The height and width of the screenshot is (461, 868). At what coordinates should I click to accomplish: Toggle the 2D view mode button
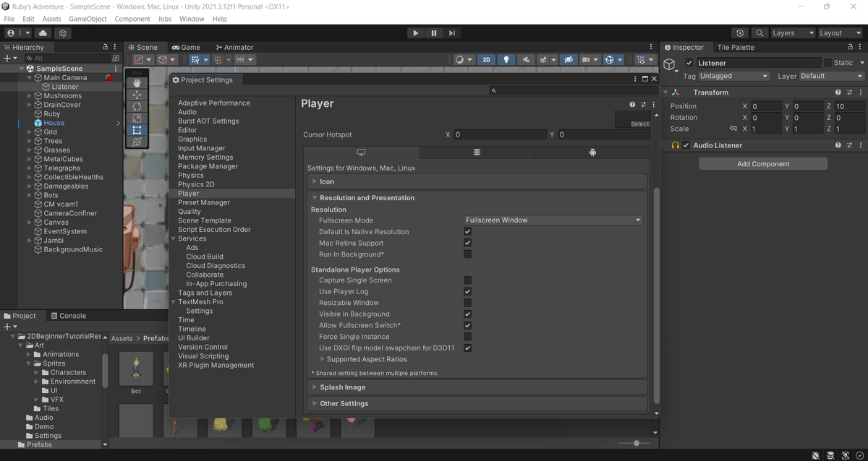point(487,60)
